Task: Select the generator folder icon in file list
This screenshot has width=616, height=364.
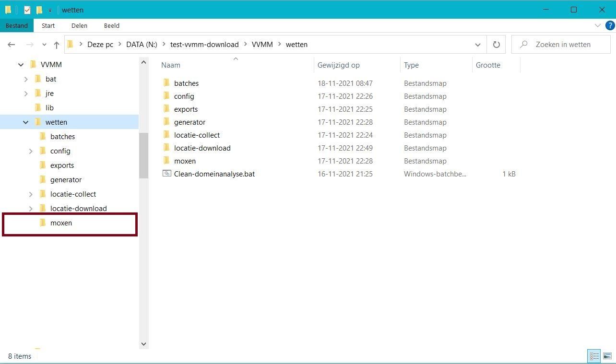Action: tap(166, 121)
